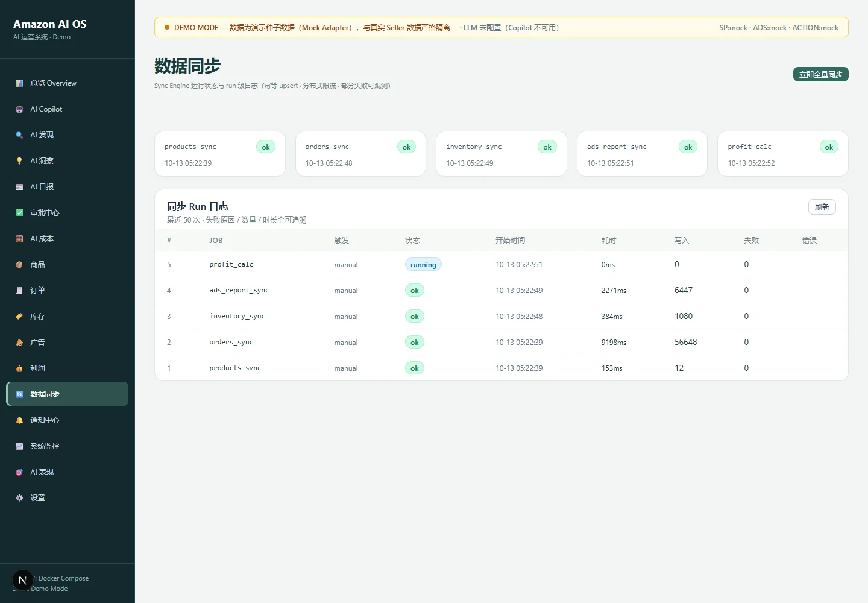The image size is (868, 603).
Task: Select the ads_report_sync status card
Action: (642, 154)
